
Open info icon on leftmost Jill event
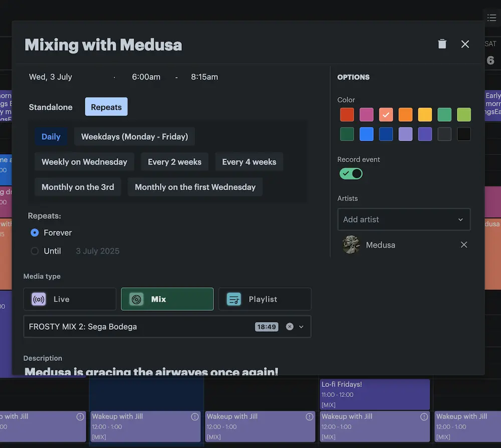click(80, 416)
